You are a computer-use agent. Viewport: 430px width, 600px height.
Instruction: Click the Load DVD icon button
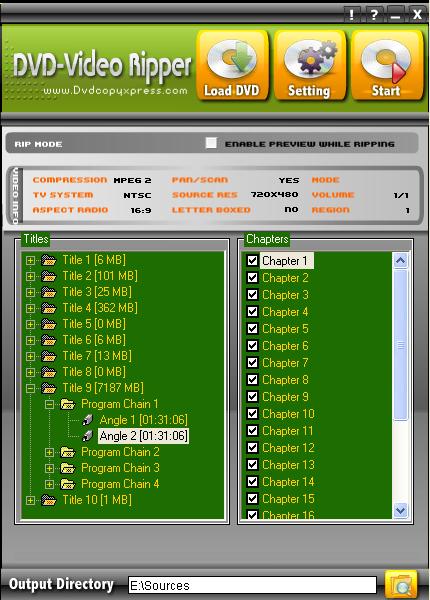click(x=232, y=66)
